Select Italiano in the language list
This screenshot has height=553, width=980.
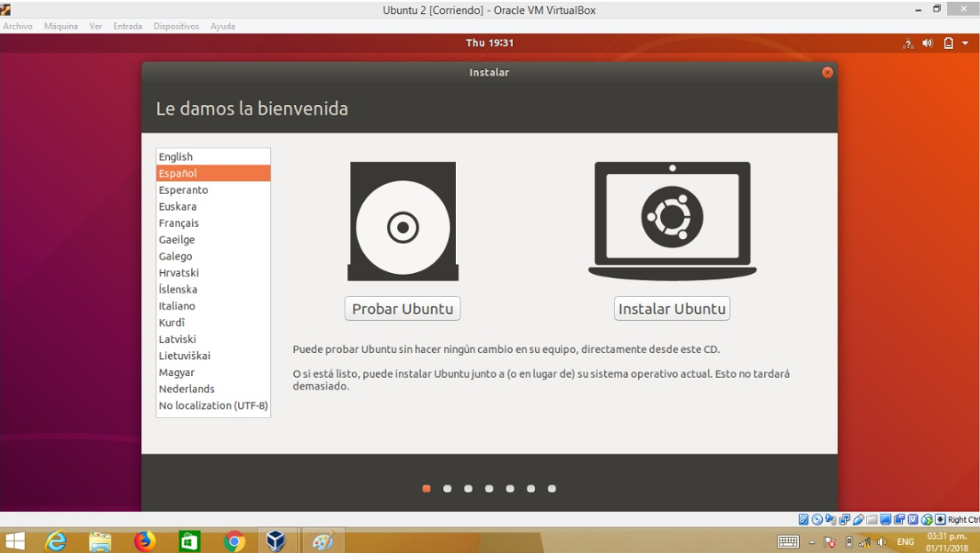213,306
